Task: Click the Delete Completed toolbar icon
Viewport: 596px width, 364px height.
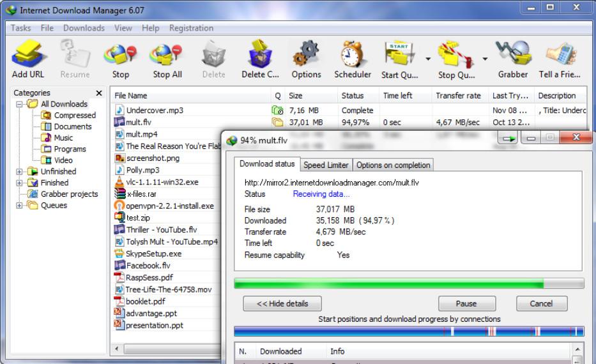Action: click(260, 56)
